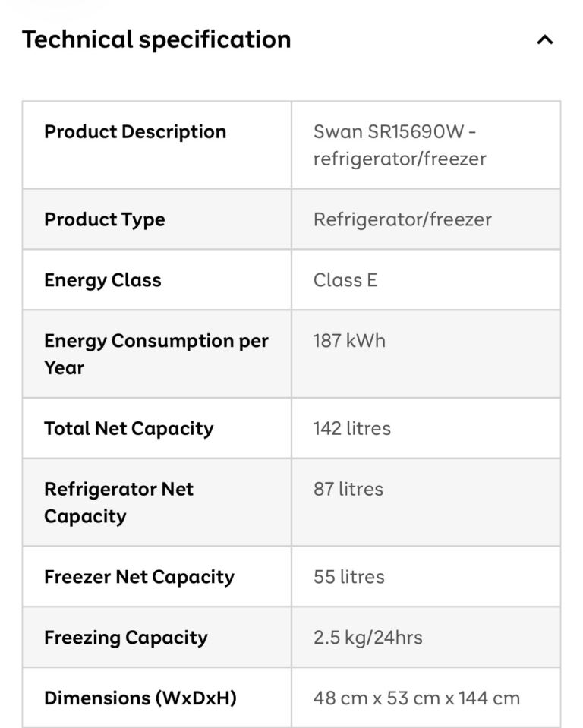The height and width of the screenshot is (728, 583).
Task: Select the Dimensions (WxDxH) label
Action: pos(140,698)
